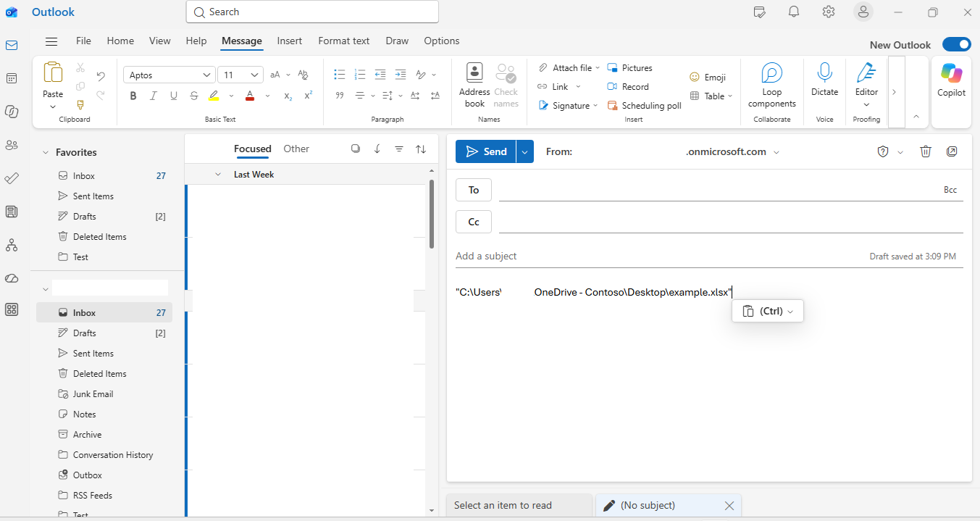Open People in the left app bar
This screenshot has height=521, width=980.
[12, 145]
